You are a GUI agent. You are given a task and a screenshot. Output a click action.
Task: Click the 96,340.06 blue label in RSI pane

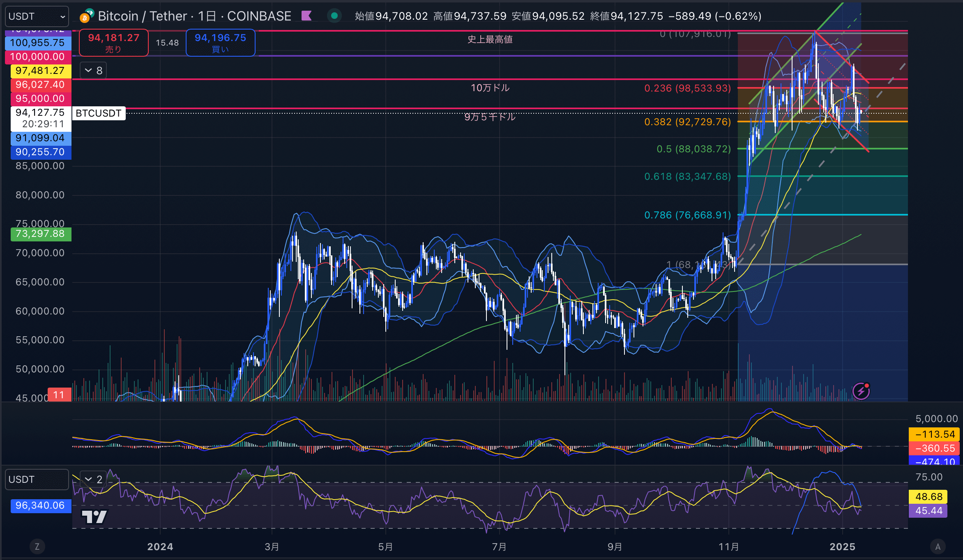[x=40, y=505]
